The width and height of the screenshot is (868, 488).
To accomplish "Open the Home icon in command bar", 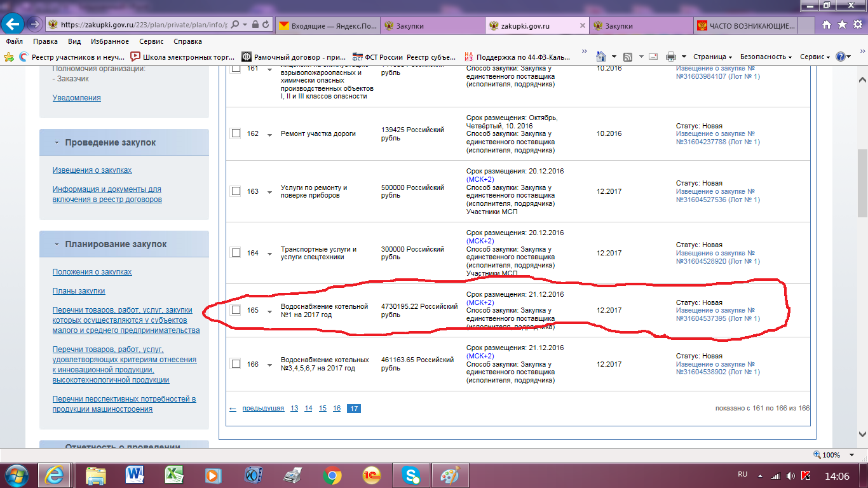I will point(601,57).
